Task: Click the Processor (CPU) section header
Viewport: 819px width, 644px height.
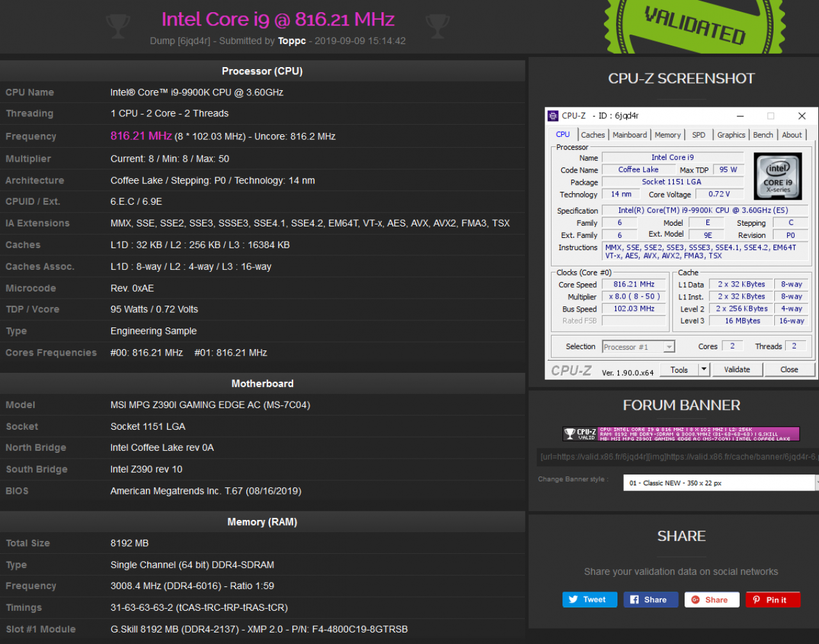Action: point(262,71)
